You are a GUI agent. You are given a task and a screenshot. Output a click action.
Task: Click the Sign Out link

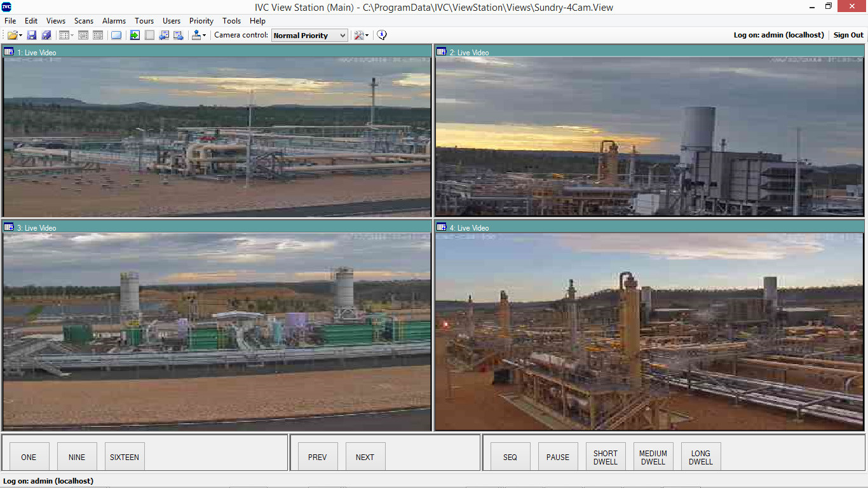(848, 35)
